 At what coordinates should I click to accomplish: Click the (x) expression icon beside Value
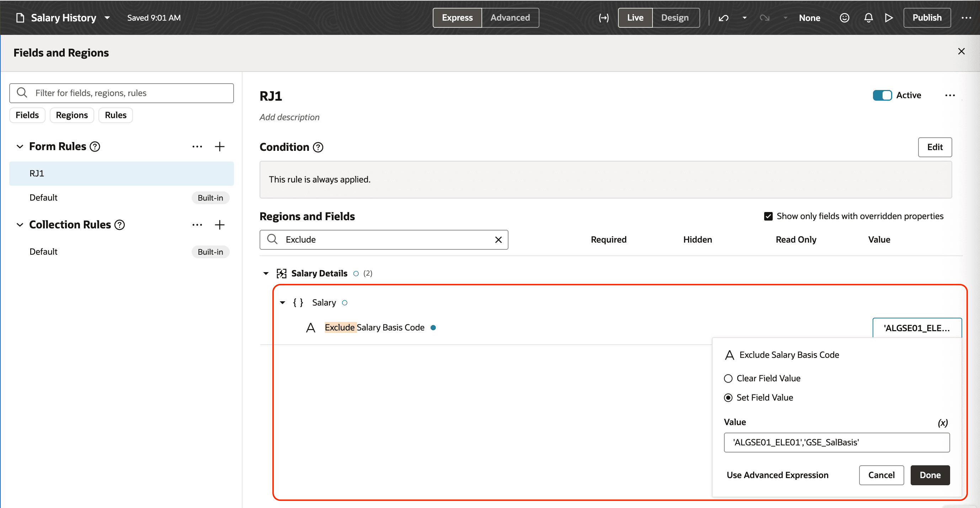942,422
